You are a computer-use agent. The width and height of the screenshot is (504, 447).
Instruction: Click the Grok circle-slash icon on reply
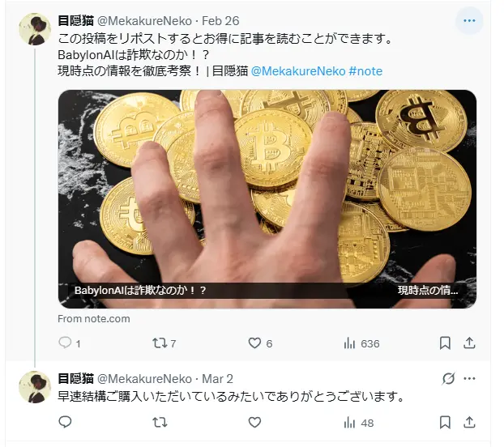pos(448,379)
